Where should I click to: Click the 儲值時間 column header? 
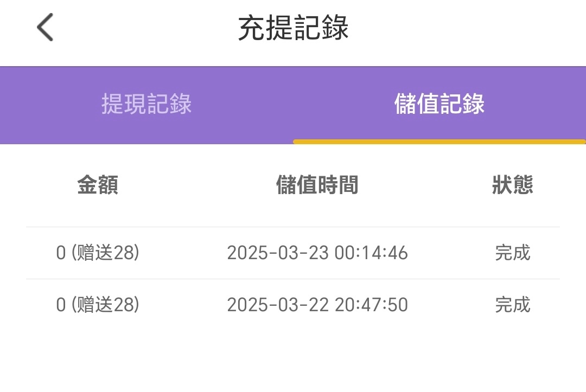pos(317,185)
